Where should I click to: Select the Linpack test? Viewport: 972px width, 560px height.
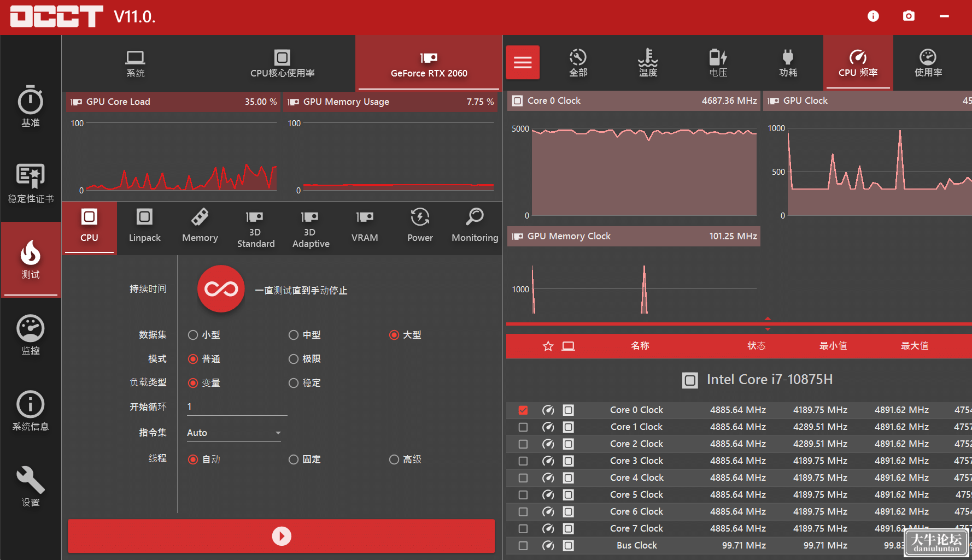[145, 227]
